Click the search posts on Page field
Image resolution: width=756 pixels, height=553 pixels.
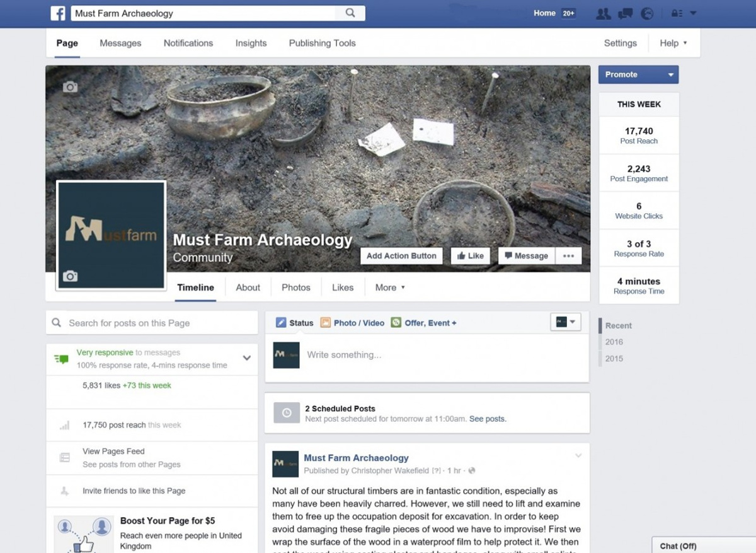pos(152,323)
